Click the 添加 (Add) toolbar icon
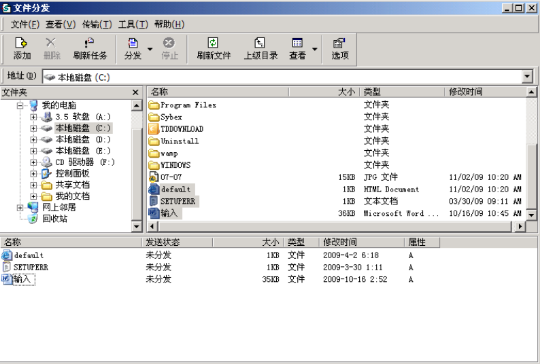 click(x=22, y=43)
